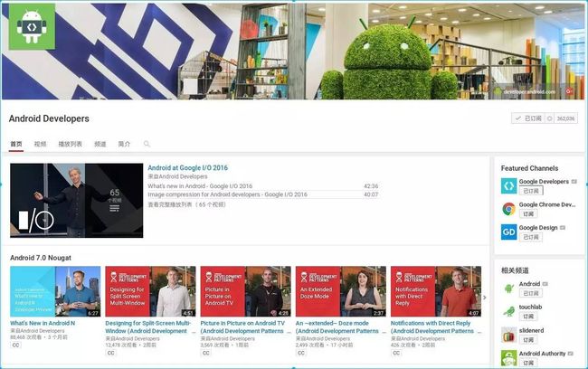Screen dimensions: 588x369
Task: Toggle subscription for Android related channel
Action: [531, 293]
